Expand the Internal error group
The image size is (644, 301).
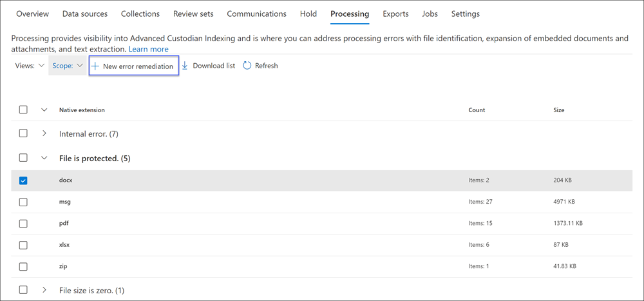click(x=44, y=133)
